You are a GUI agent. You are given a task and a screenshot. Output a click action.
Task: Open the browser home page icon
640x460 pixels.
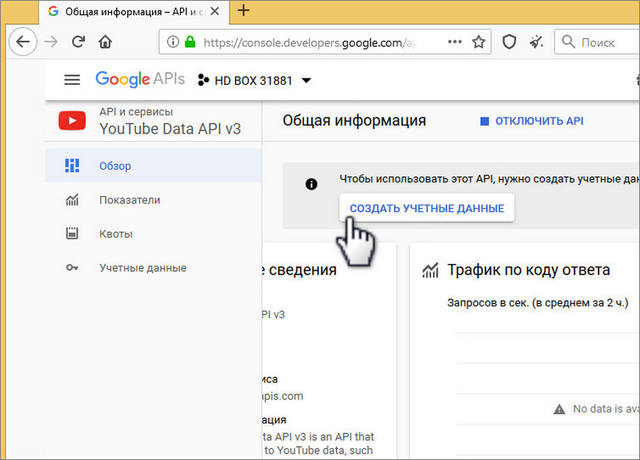[x=105, y=42]
